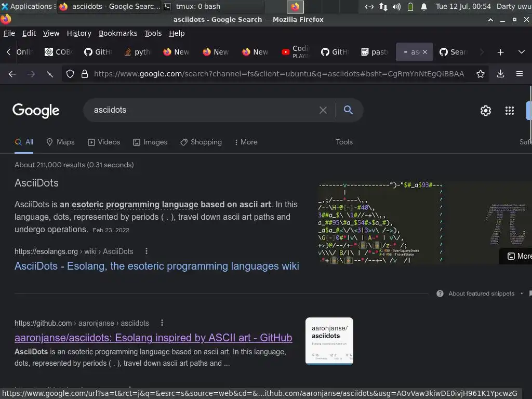Clear the Google search box text

pos(323,110)
